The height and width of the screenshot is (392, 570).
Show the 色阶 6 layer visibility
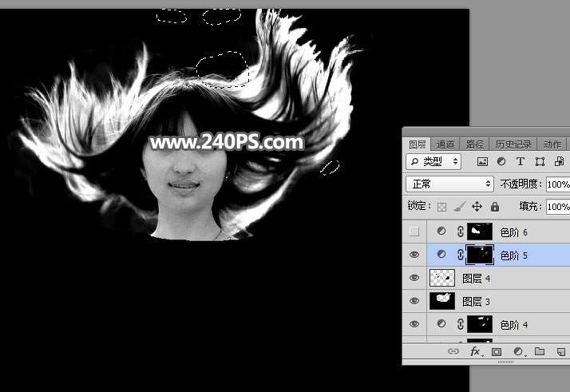point(414,232)
